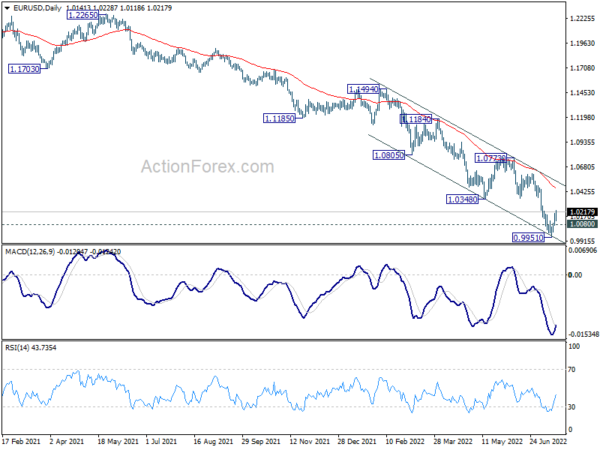Image resolution: width=600 pixels, height=450 pixels.
Task: Select the 1.22650 price label
Action: coord(83,15)
